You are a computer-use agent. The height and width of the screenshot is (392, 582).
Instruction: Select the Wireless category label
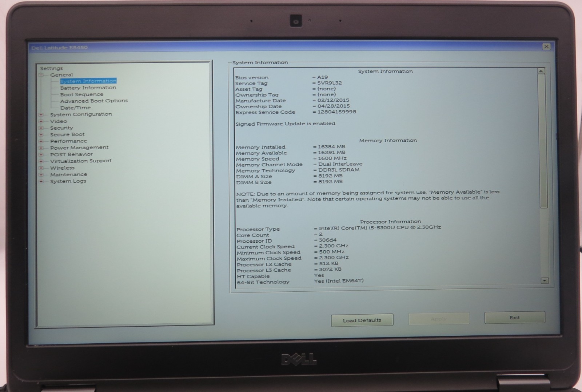pyautogui.click(x=62, y=168)
